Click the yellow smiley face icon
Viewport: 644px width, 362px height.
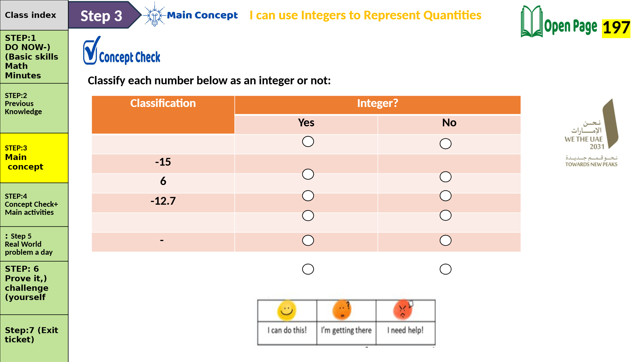(x=287, y=310)
